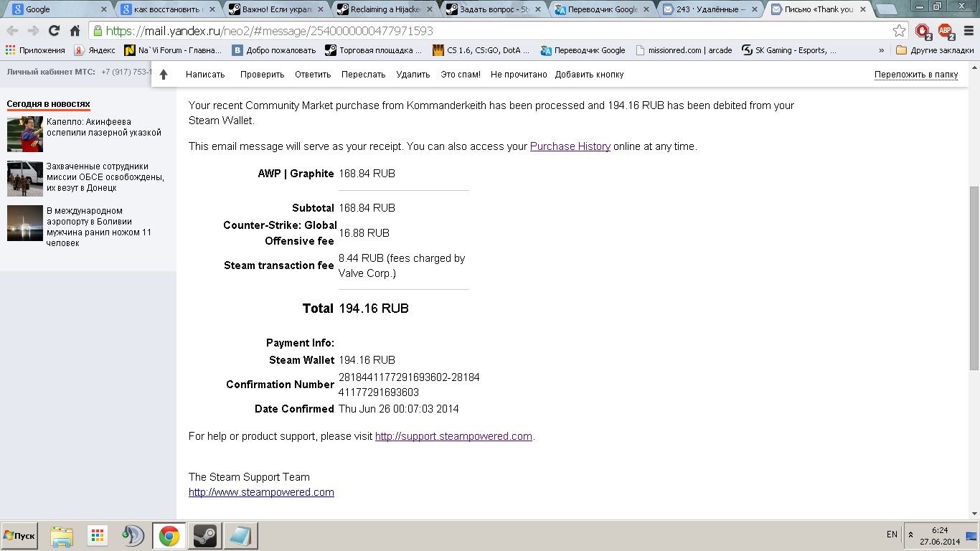
Task: Click Проверить to check mail
Action: (x=263, y=75)
